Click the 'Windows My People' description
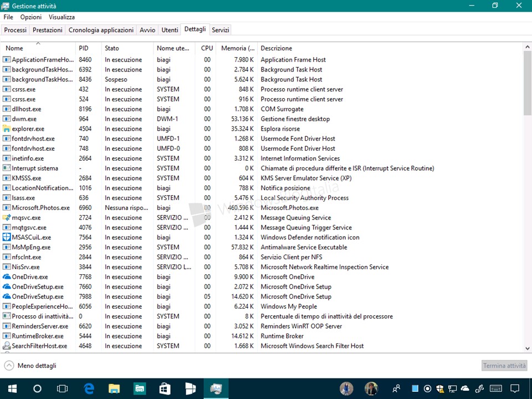The width and height of the screenshot is (532, 399). (289, 306)
